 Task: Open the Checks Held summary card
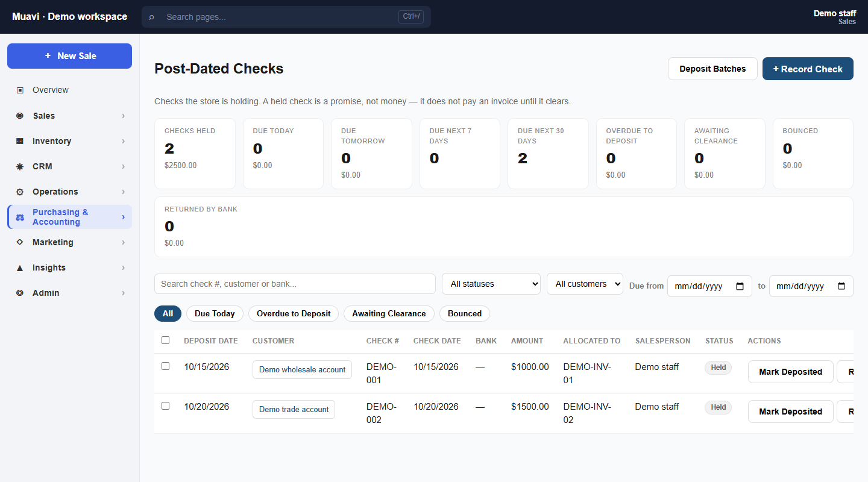click(x=195, y=154)
